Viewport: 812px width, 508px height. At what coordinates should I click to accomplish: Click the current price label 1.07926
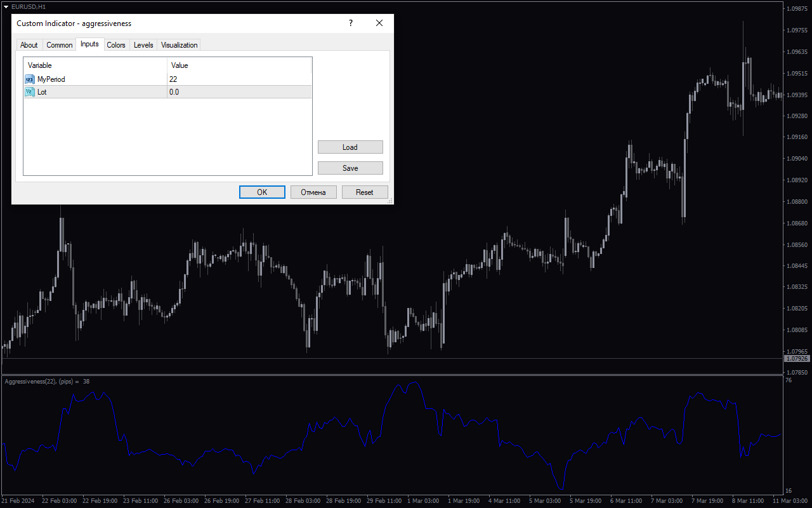(797, 359)
